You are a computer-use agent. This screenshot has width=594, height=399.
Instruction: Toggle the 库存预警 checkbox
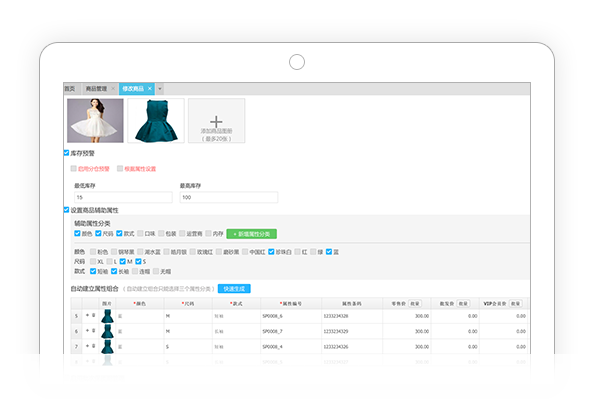[x=67, y=153]
